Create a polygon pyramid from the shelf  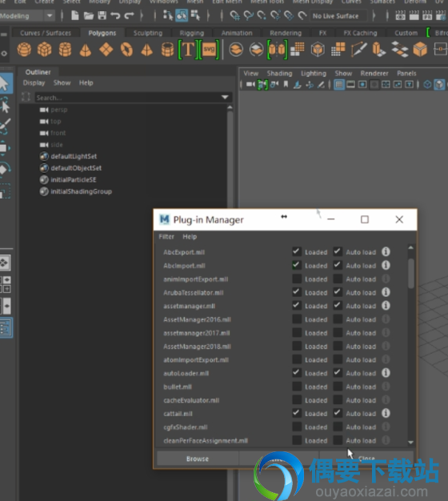(146, 50)
